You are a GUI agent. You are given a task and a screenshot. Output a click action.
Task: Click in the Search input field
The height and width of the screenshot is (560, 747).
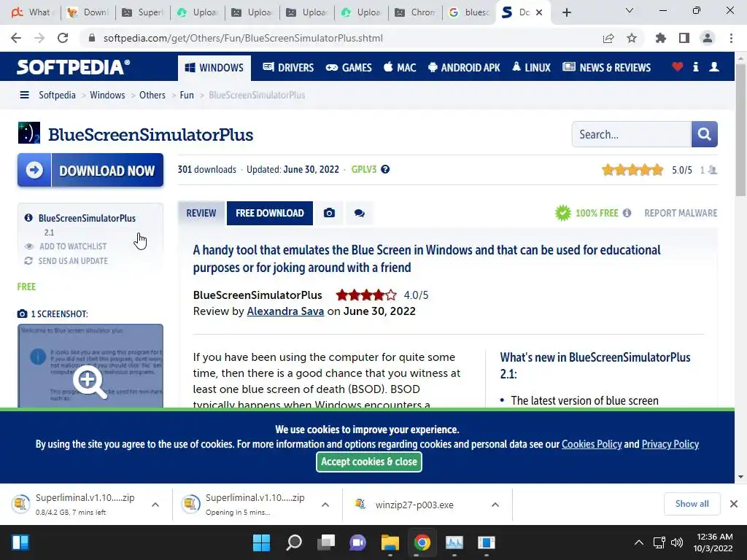(632, 134)
